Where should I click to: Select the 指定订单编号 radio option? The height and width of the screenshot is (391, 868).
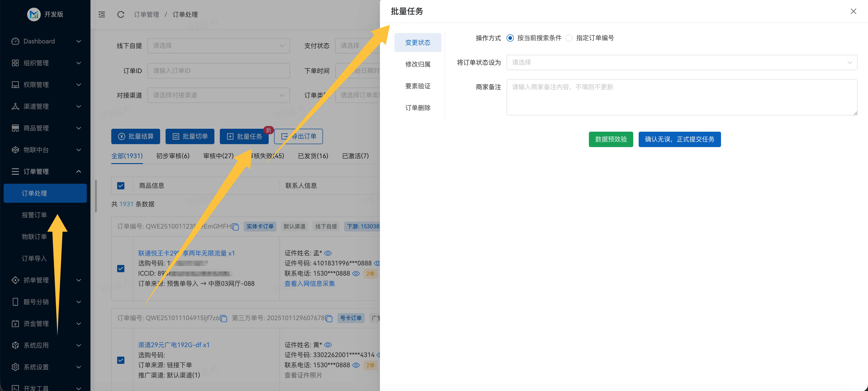tap(569, 38)
